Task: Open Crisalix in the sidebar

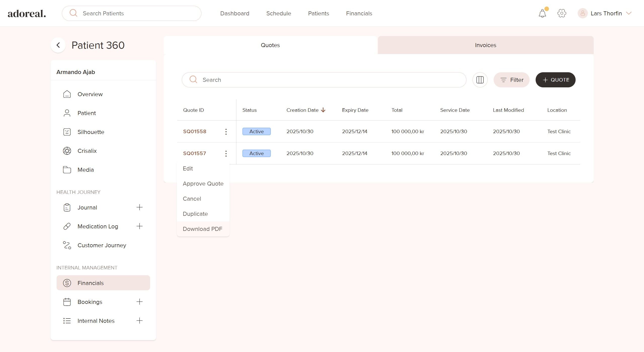Action: (87, 151)
